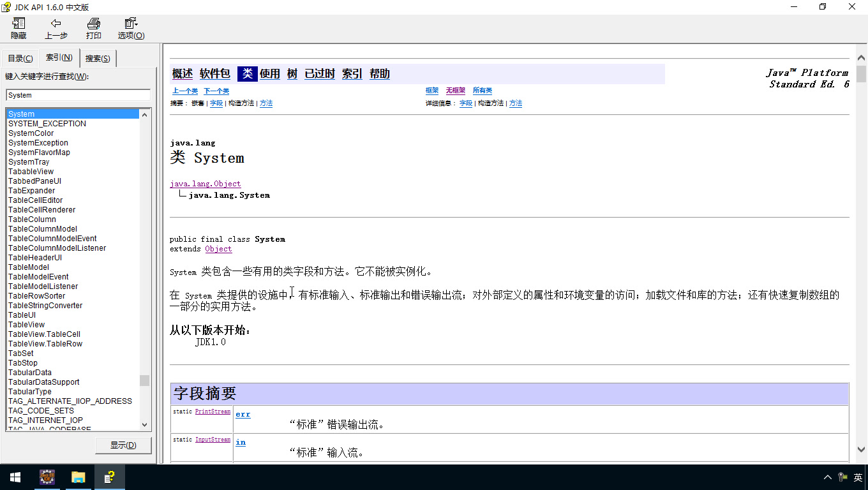The width and height of the screenshot is (868, 490).
Task: Click the help viewer taskbar icon
Action: pyautogui.click(x=110, y=477)
